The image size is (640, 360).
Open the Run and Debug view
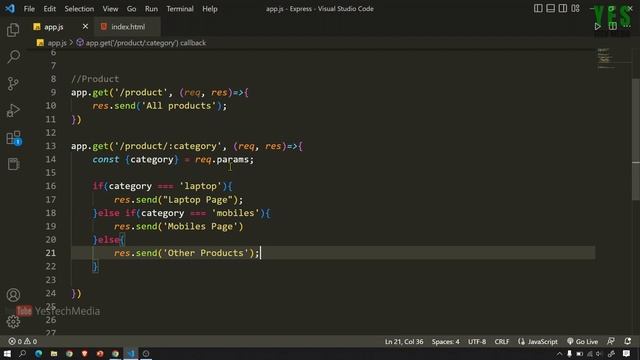[x=13, y=111]
